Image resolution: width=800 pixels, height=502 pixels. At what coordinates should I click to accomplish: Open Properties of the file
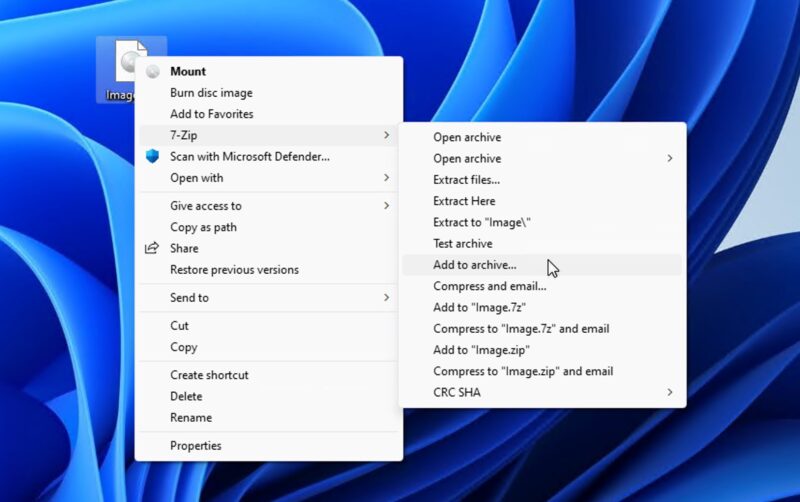[269, 445]
